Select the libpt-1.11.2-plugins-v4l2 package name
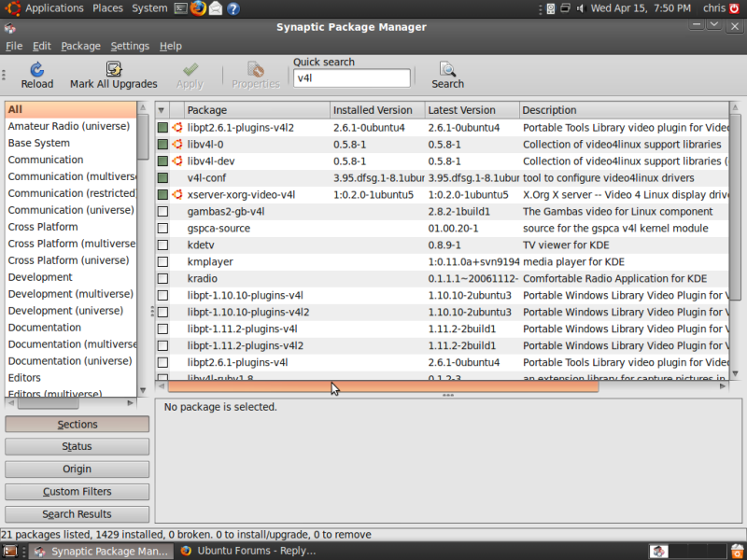The width and height of the screenshot is (747, 560). pyautogui.click(x=246, y=345)
